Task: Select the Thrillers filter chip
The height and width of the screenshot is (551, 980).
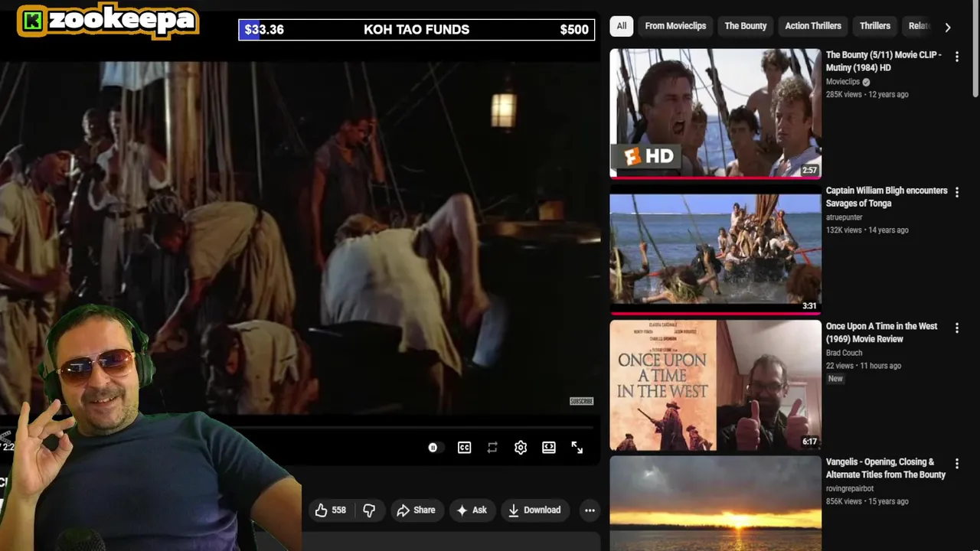Action: (875, 26)
